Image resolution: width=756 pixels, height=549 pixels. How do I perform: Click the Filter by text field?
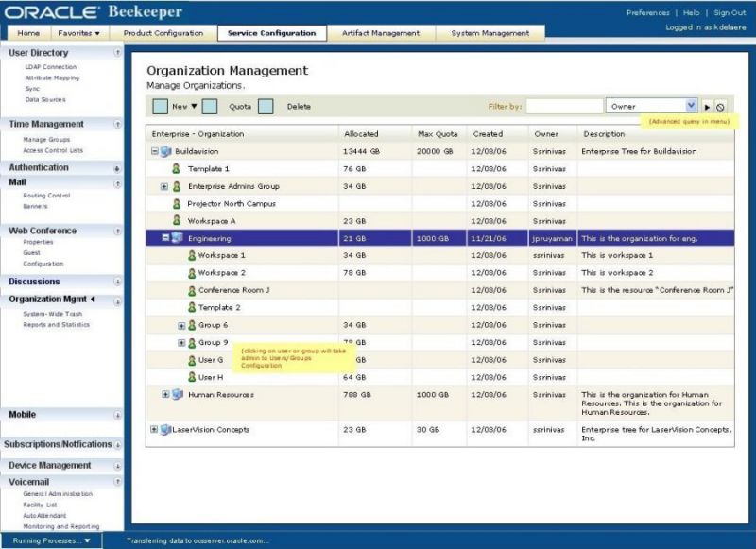tap(564, 106)
